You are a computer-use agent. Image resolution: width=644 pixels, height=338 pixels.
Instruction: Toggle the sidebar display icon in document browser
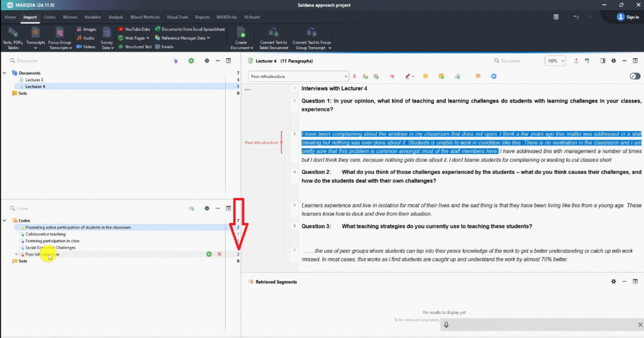click(602, 61)
